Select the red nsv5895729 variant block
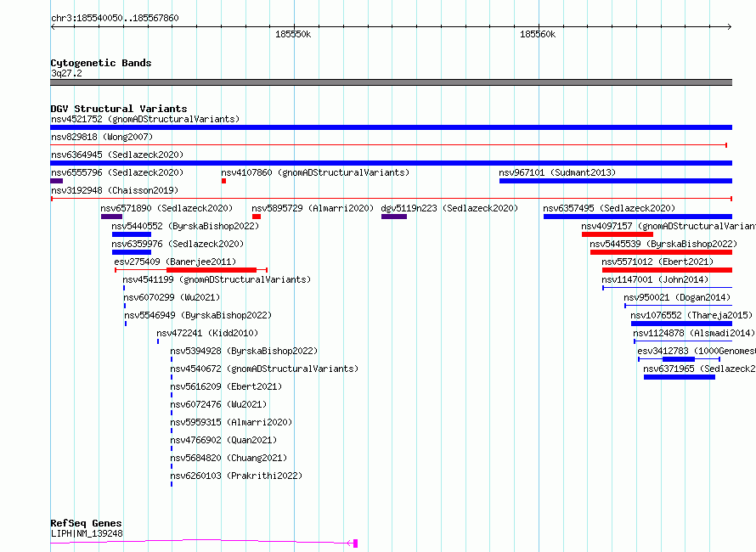Viewport: 756px width, 552px height. point(257,217)
